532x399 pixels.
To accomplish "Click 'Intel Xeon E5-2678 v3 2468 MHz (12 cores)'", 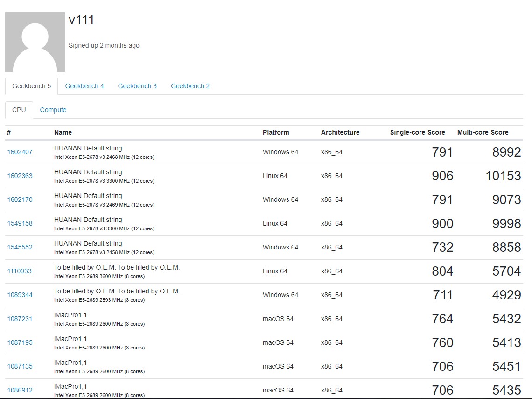I will [104, 157].
